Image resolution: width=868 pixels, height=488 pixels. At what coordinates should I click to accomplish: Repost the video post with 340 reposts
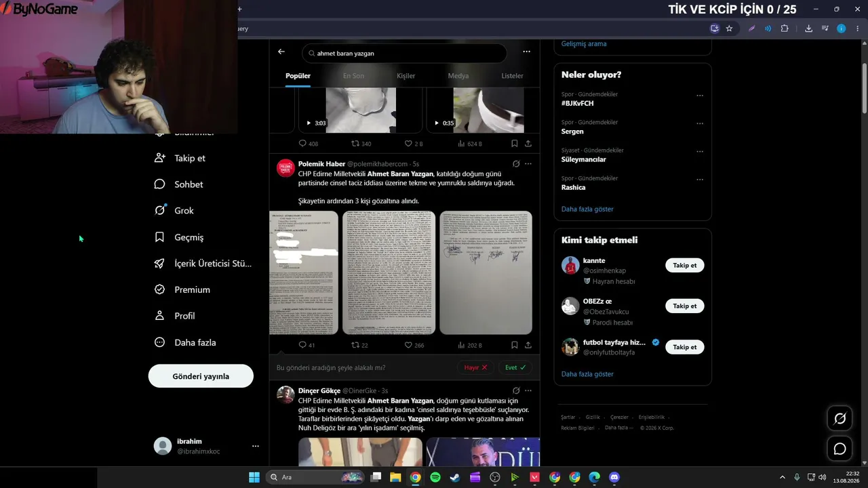361,144
